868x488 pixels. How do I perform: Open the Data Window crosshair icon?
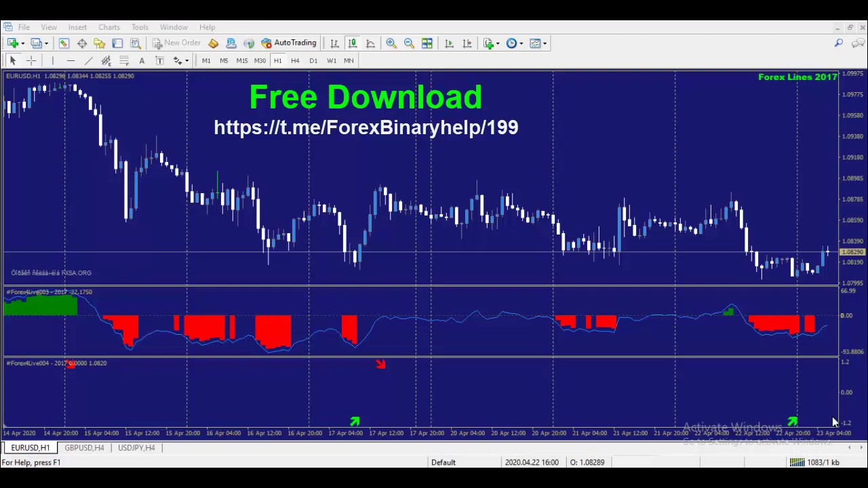pos(81,43)
